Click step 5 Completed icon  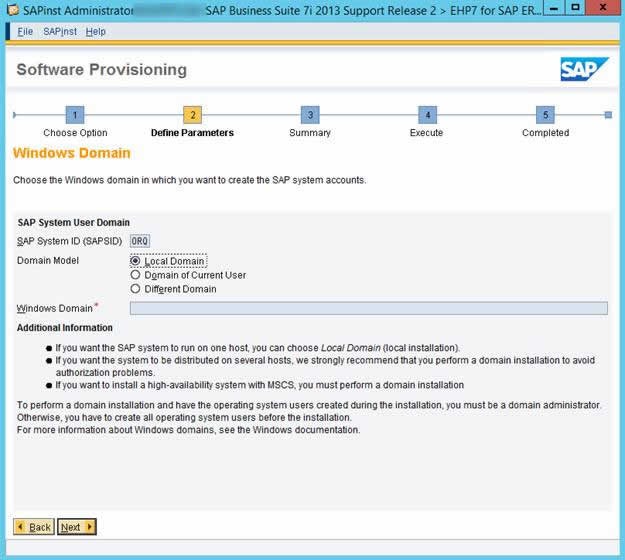[x=545, y=115]
